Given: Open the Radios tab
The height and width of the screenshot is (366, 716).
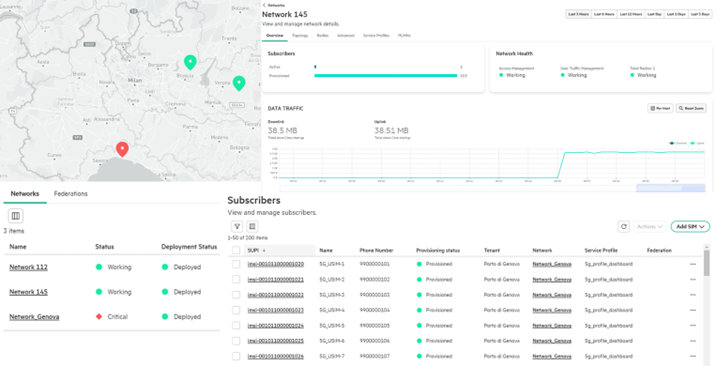Looking at the screenshot, I should pyautogui.click(x=322, y=35).
